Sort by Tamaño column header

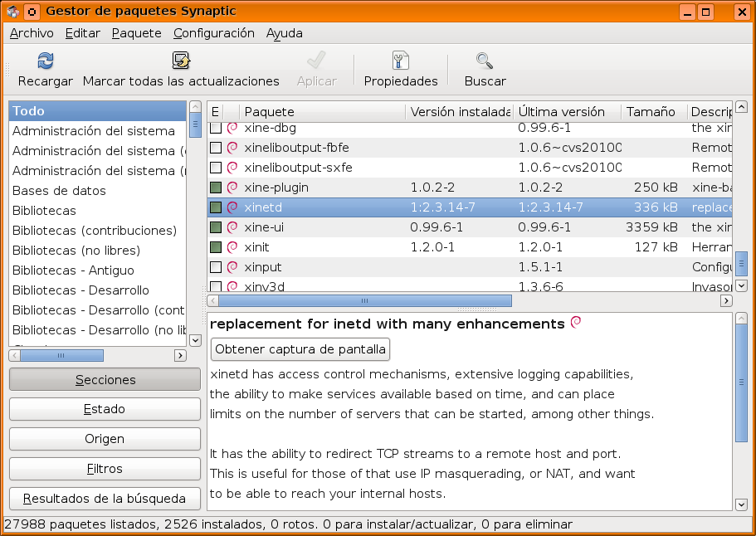tap(654, 112)
